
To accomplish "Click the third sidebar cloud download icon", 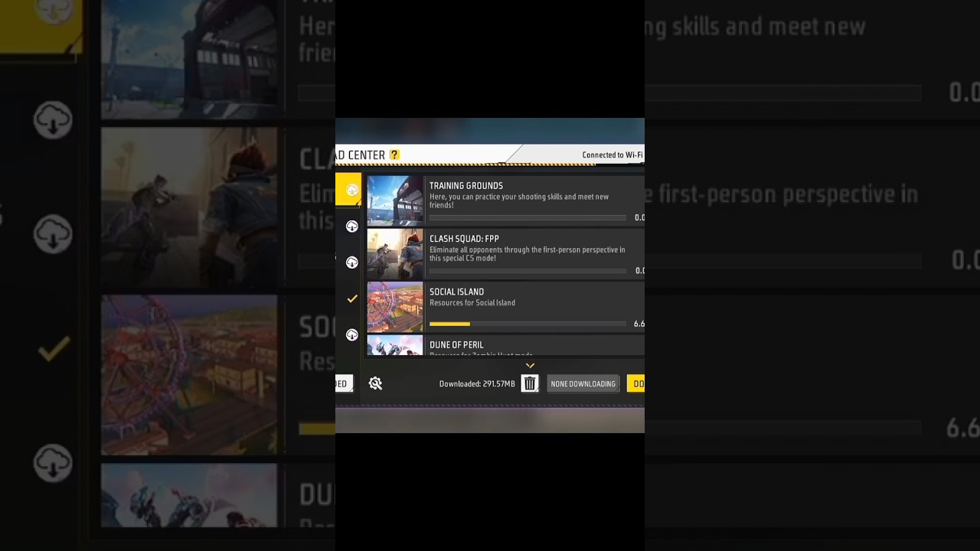I will 352,262.
